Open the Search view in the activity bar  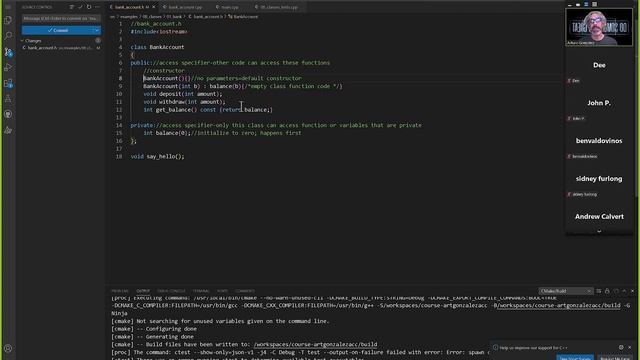(x=8, y=36)
